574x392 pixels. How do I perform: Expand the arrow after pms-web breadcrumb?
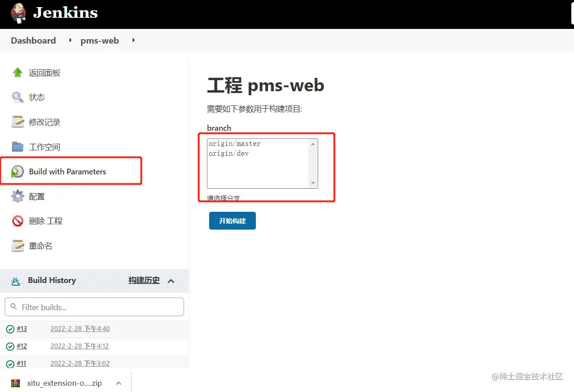[133, 40]
